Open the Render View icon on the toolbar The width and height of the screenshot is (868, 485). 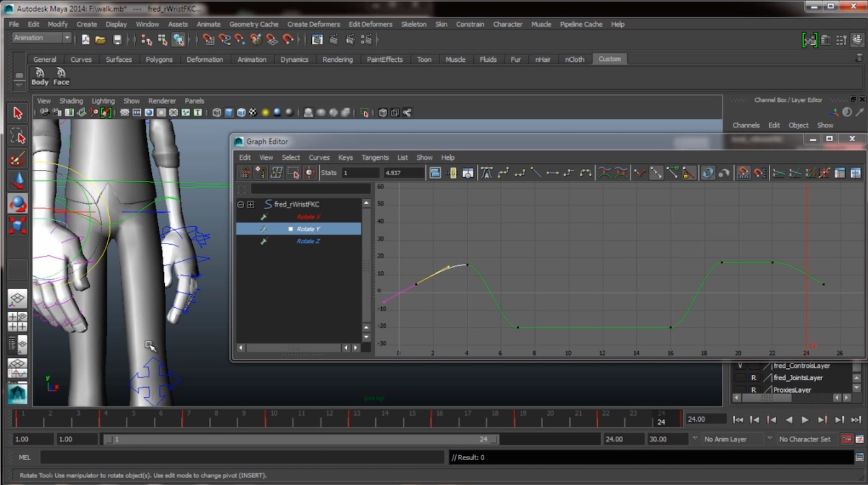tap(316, 40)
